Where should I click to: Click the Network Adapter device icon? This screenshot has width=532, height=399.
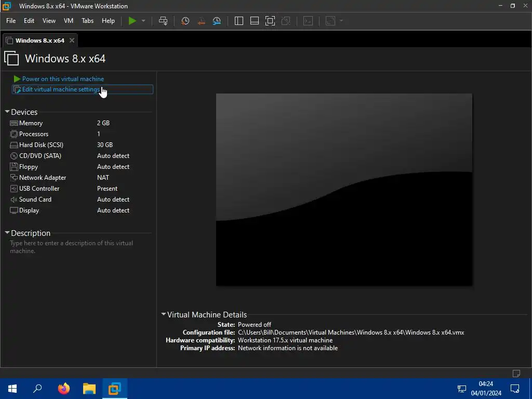(14, 178)
